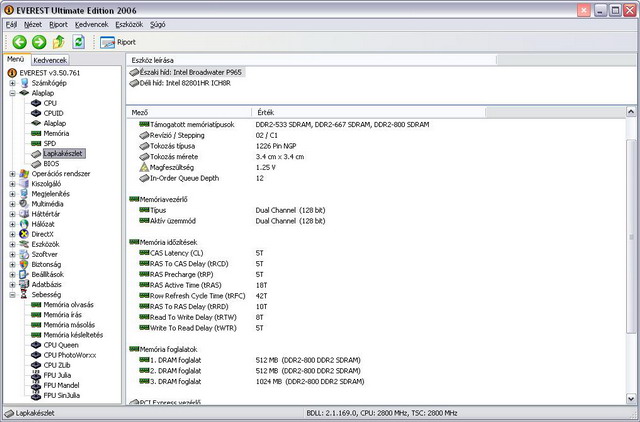Click the Biztonság shield icon

(24, 264)
